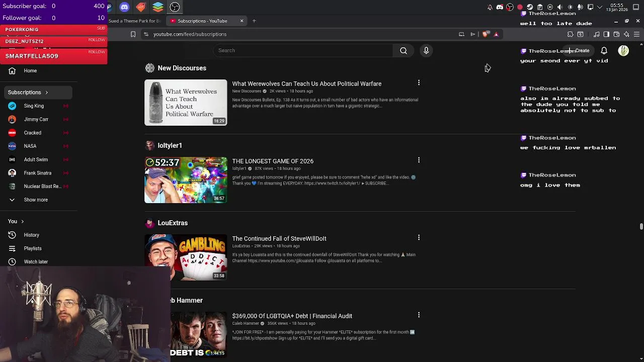Toggle the browser sidebar panel icon
644x362 pixels.
[606, 34]
